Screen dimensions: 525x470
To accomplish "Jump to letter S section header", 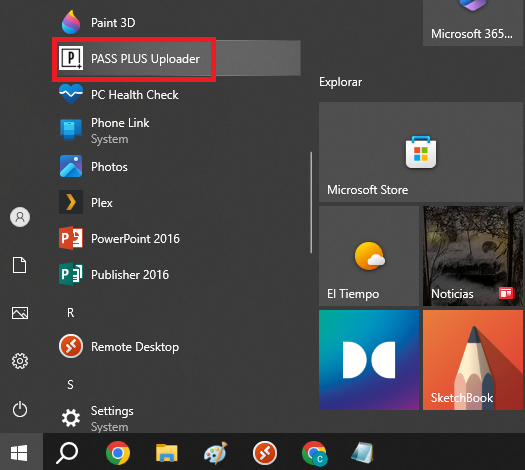I will pos(70,384).
